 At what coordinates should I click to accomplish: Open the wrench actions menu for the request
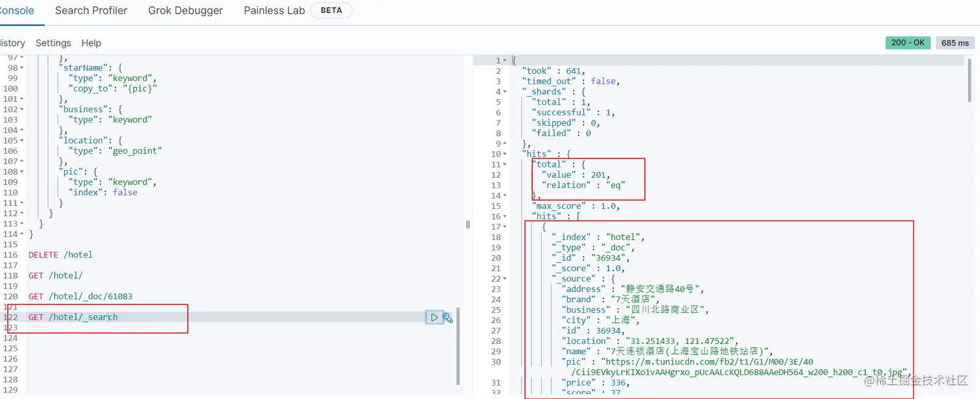(x=447, y=317)
